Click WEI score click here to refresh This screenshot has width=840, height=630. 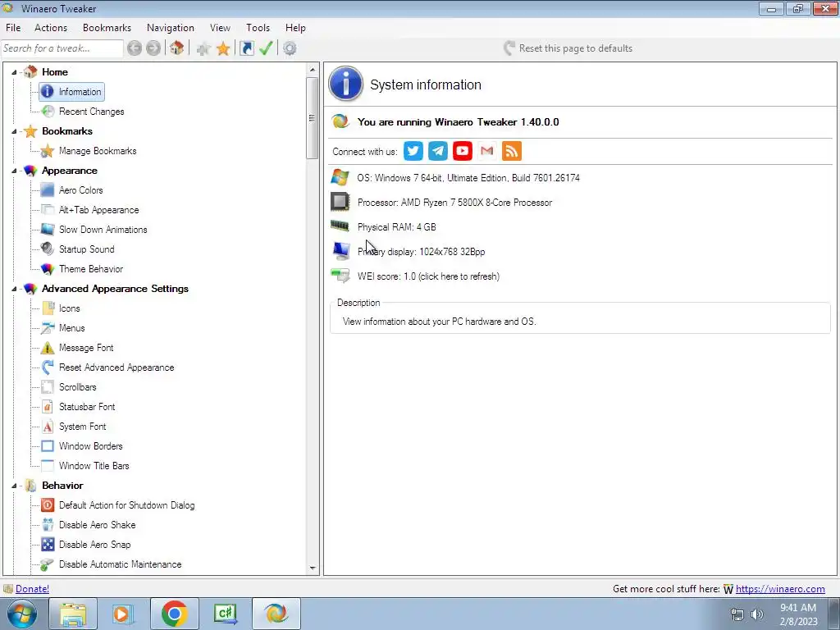pos(428,276)
